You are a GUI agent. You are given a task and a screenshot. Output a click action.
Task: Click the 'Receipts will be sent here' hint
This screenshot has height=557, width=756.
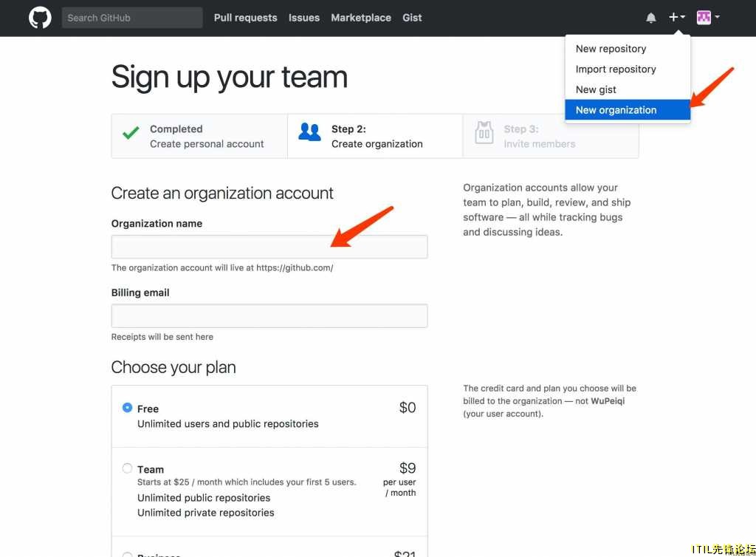coord(162,337)
